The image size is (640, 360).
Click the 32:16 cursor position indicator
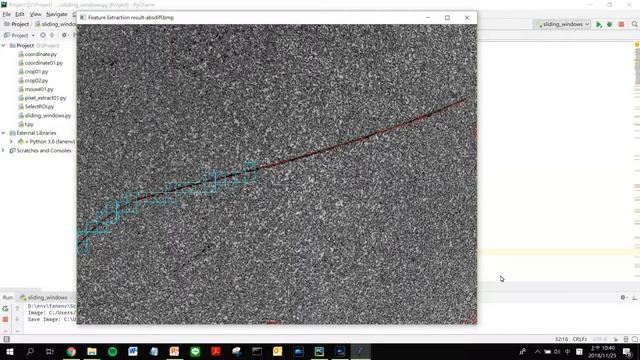(561, 339)
